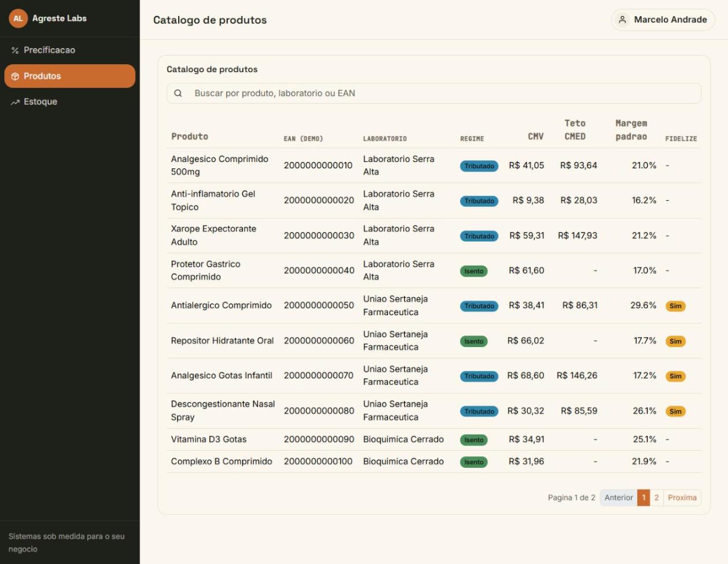728x564 pixels.
Task: Click EAN 2000000000010
Action: tap(318, 165)
